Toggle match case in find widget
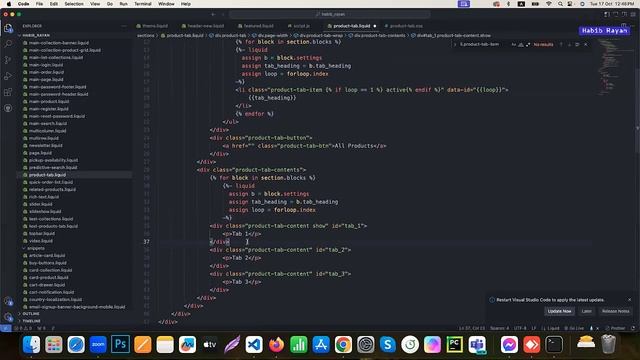Image resolution: width=640 pixels, height=360 pixels. click(513, 44)
